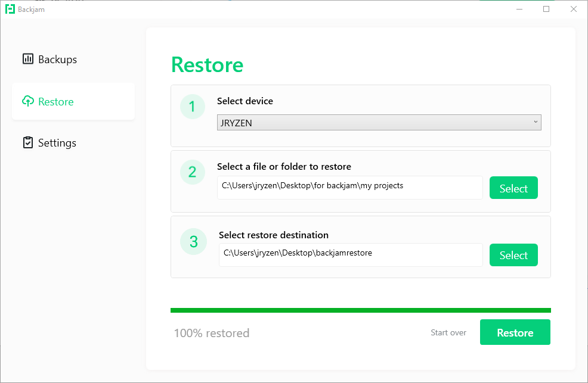This screenshot has width=588, height=383.
Task: Click the step 3 number circle
Action: 193,241
